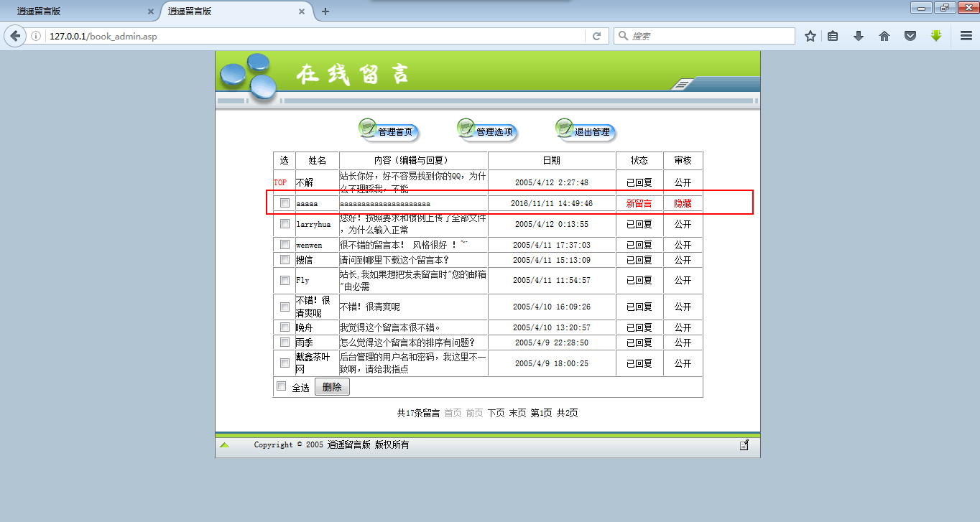This screenshot has height=522, width=980.
Task: Open message 请问到哪里下载这个留言本？
Action: point(394,259)
